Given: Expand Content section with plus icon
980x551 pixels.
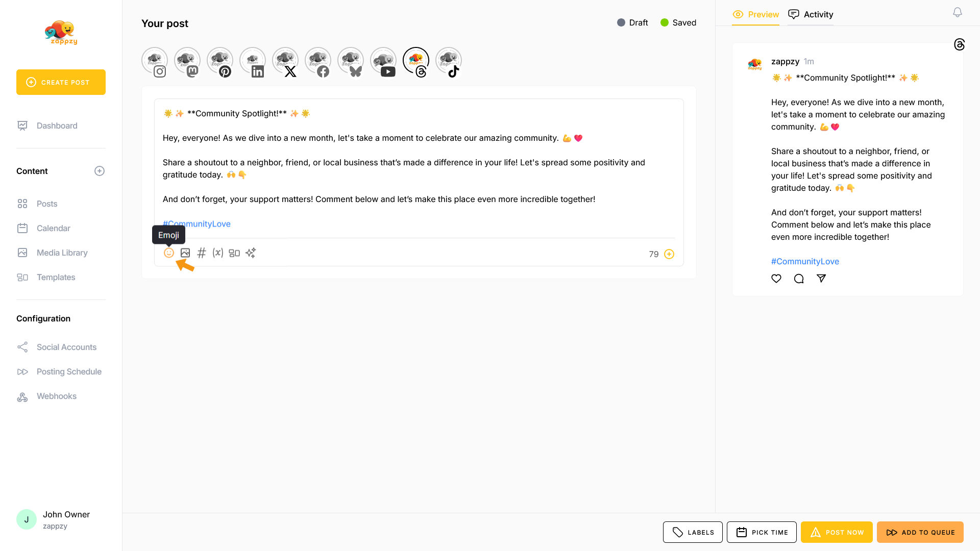Looking at the screenshot, I should pyautogui.click(x=100, y=171).
